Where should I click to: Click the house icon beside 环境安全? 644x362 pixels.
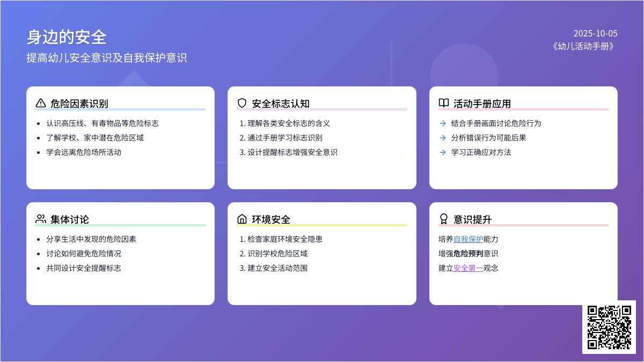pos(242,219)
